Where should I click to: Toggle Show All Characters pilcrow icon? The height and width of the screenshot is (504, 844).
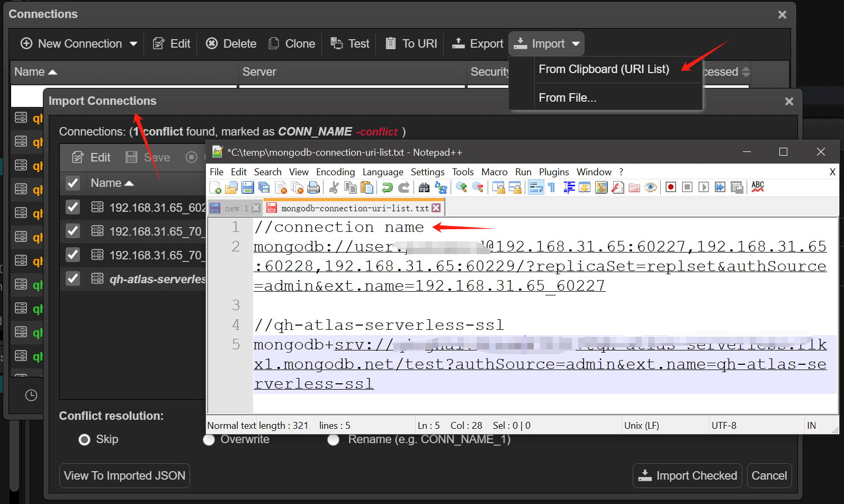click(x=552, y=187)
